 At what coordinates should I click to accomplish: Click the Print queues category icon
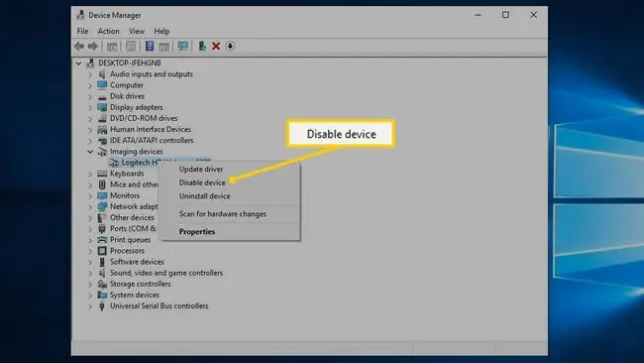tap(102, 240)
